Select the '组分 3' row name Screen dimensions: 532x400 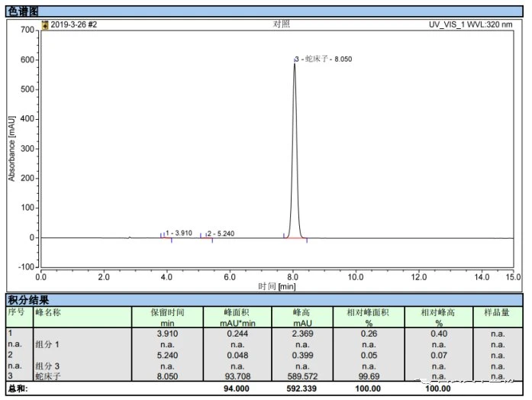(x=47, y=366)
